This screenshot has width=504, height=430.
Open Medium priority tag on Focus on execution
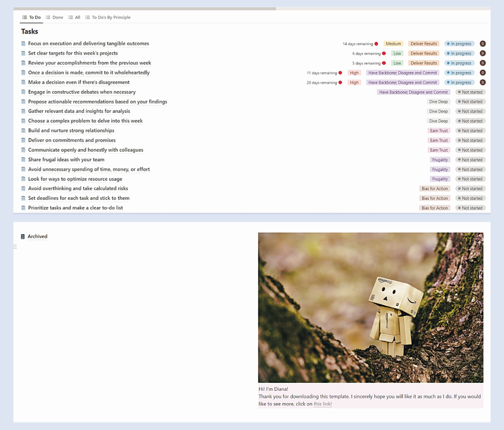click(x=393, y=44)
